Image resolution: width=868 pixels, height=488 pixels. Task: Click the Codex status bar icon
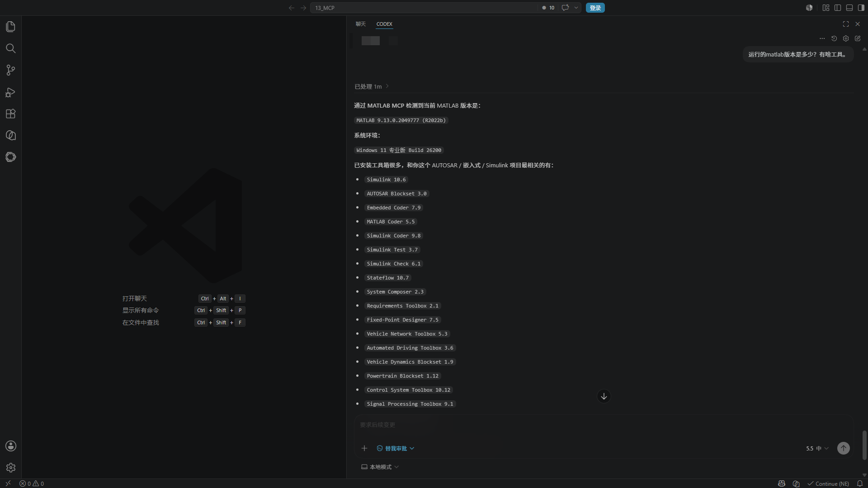(x=796, y=483)
